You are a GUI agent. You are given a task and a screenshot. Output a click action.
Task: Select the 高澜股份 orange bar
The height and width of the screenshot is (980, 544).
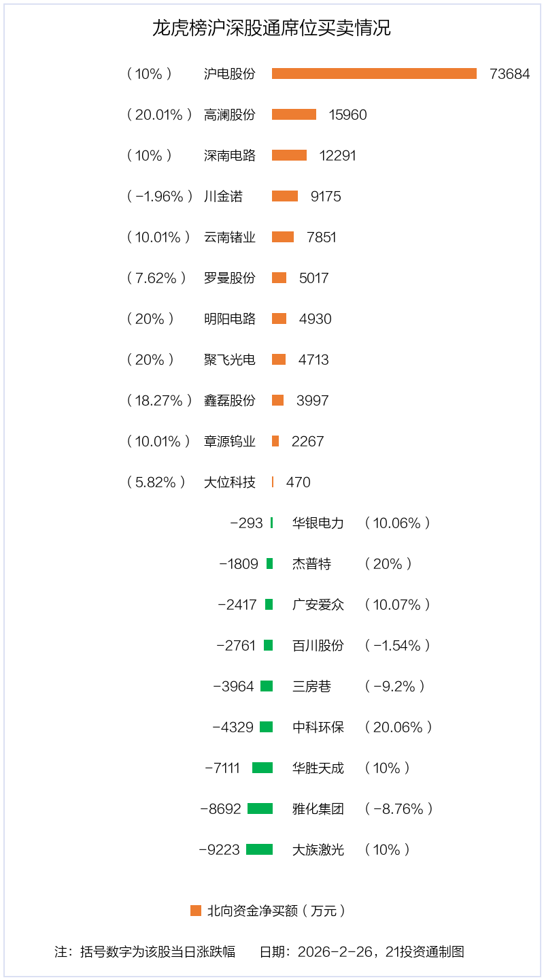[x=294, y=114]
